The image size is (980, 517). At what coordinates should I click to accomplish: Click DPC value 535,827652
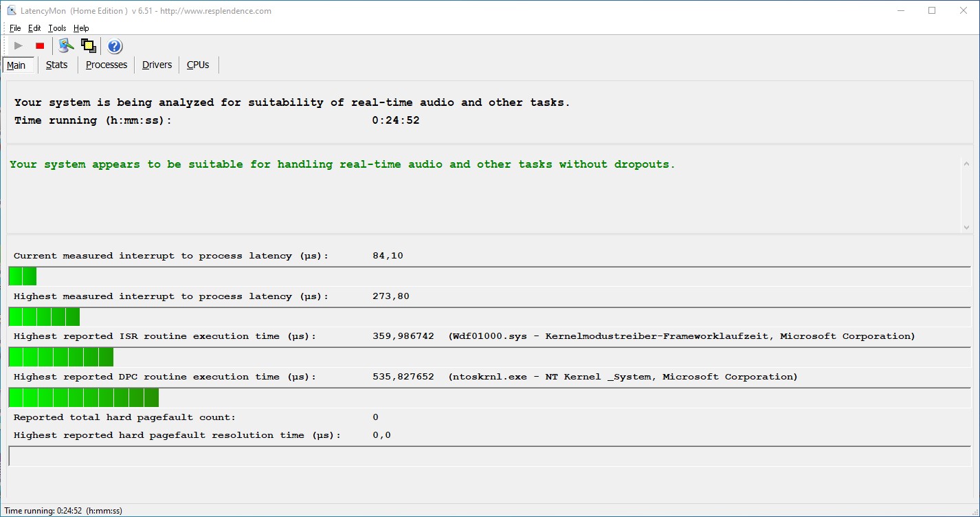(x=403, y=377)
